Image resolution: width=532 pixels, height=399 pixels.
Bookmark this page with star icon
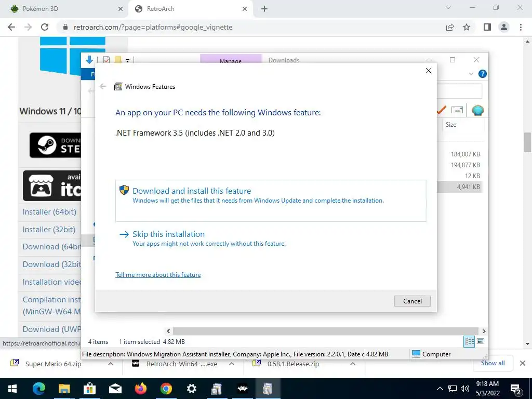[x=467, y=27]
